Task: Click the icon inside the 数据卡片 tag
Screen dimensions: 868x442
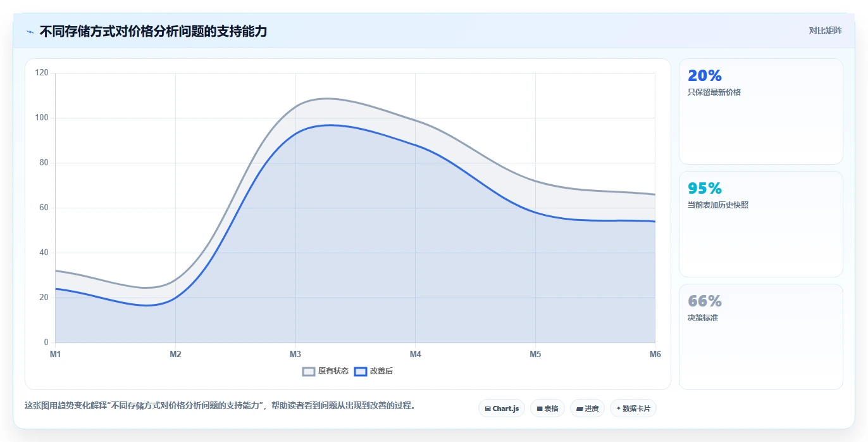Action: pyautogui.click(x=619, y=408)
